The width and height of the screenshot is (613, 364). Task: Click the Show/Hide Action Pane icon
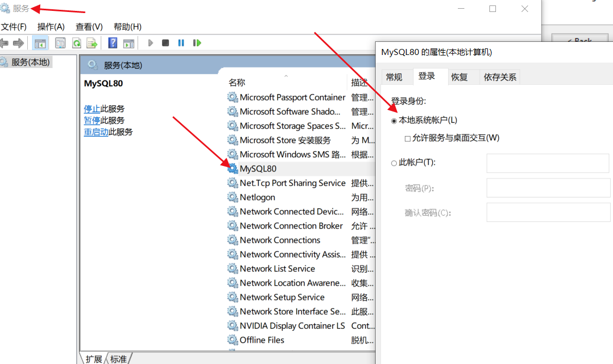[x=129, y=42]
